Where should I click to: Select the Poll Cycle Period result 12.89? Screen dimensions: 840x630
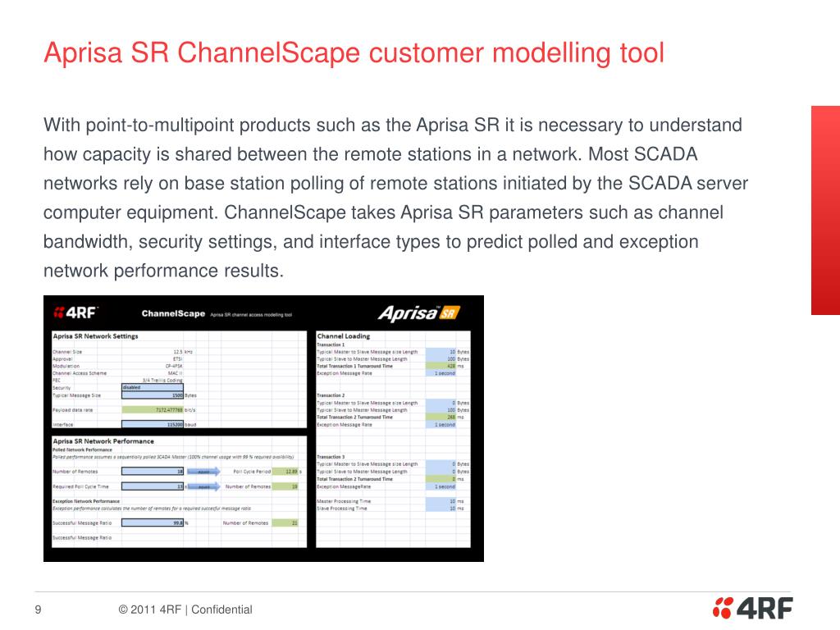pos(285,472)
